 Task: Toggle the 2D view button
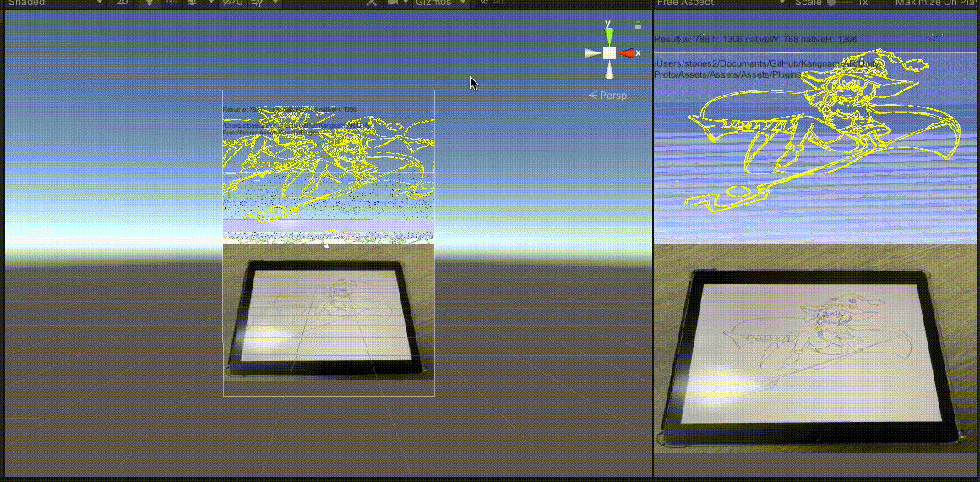[122, 3]
